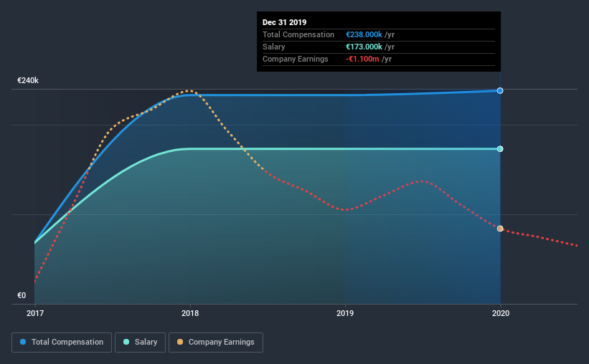The height and width of the screenshot is (364, 589).
Task: Click the Salary label in the tooltip
Action: (x=273, y=47)
